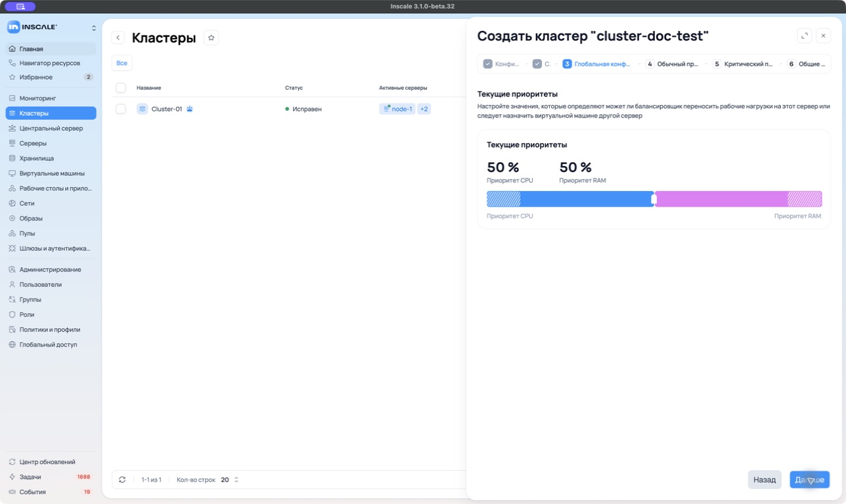Open Виртуальные машины section
The image size is (846, 504).
51,173
